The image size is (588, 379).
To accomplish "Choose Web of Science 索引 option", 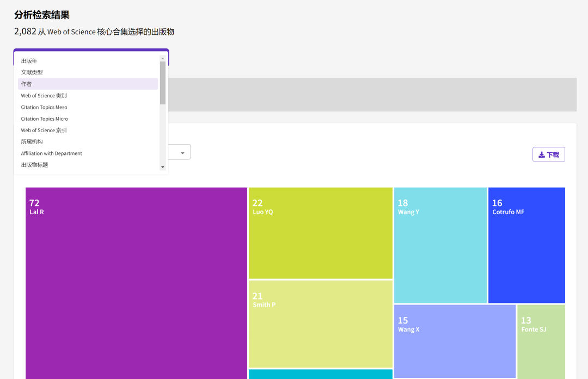I will click(x=44, y=131).
